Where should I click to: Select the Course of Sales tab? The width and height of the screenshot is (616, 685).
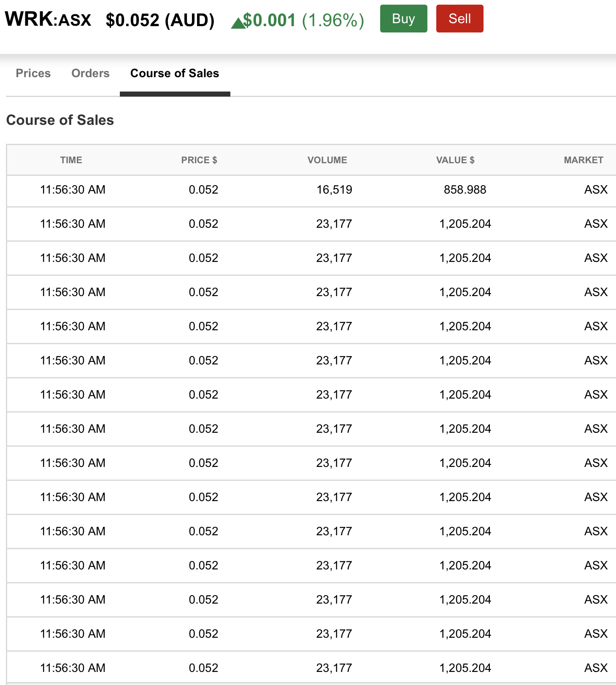point(175,73)
